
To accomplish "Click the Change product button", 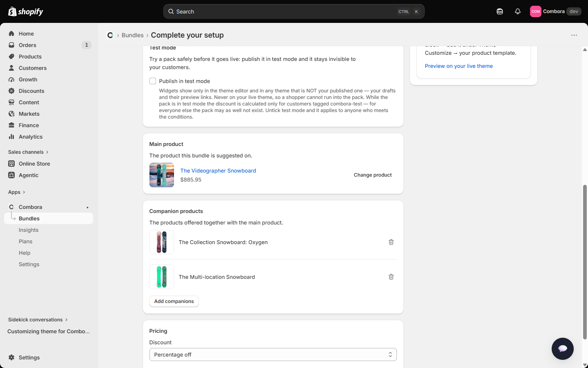I will pos(373,175).
